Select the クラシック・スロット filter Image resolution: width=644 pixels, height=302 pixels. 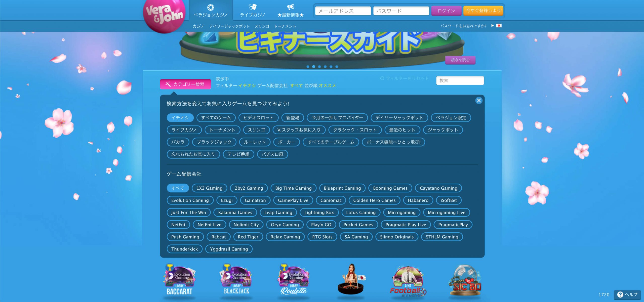point(355,130)
